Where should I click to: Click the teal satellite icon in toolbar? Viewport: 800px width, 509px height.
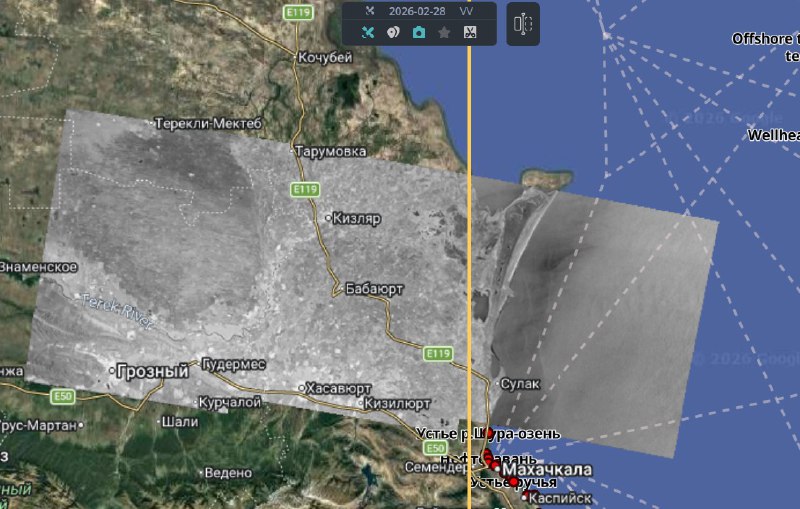[x=367, y=32]
